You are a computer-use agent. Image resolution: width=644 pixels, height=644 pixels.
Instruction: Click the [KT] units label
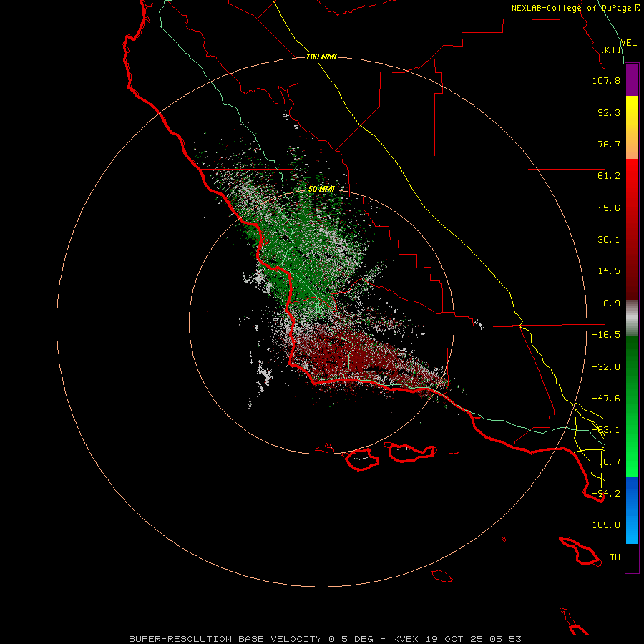tap(611, 49)
